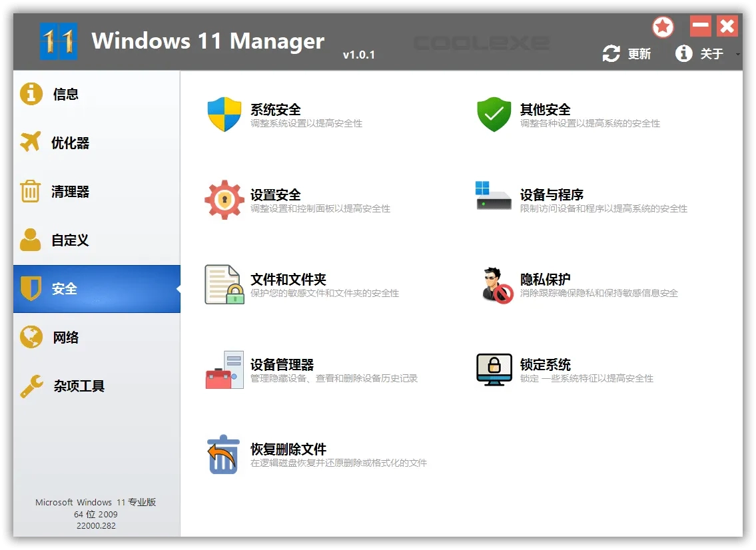The image size is (756, 550).
Task: Open 设备与程序 tool
Action: (x=552, y=194)
